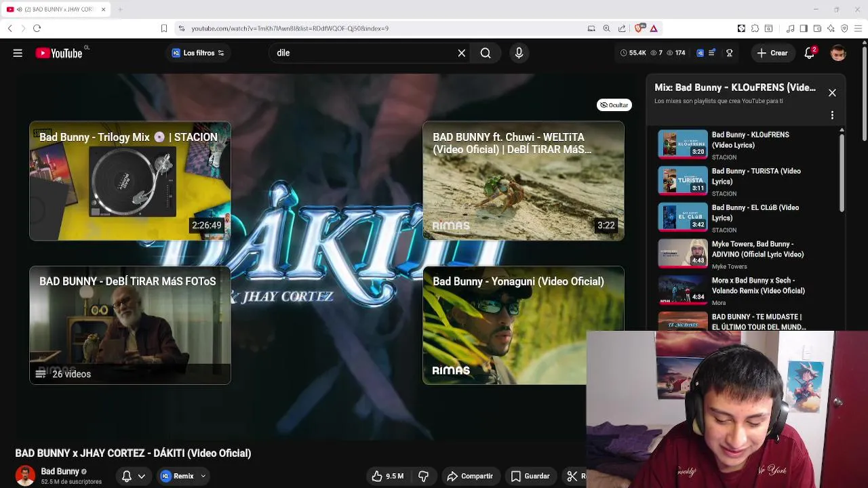Open the vidIQ list icon in header
868x488 pixels.
pyautogui.click(x=711, y=53)
